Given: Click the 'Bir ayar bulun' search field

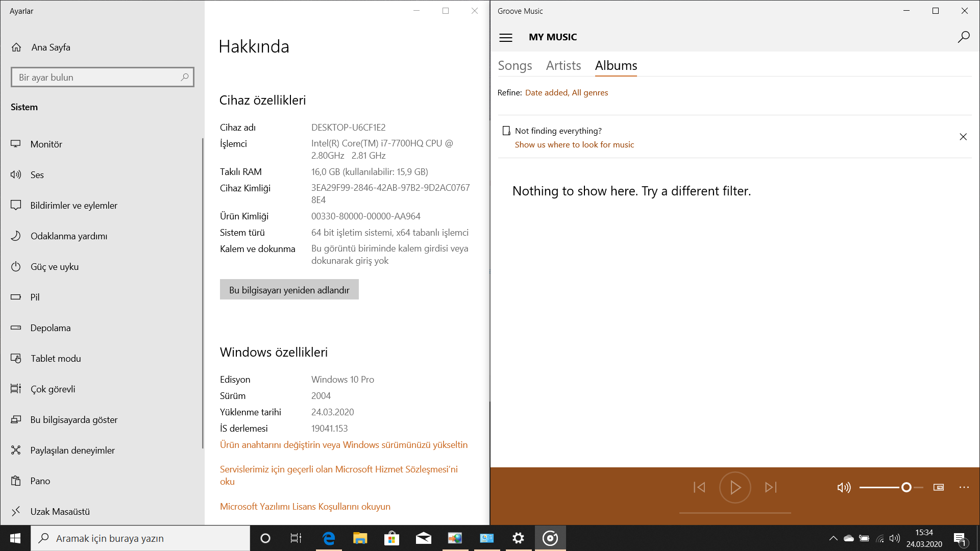Looking at the screenshot, I should pos(102,77).
